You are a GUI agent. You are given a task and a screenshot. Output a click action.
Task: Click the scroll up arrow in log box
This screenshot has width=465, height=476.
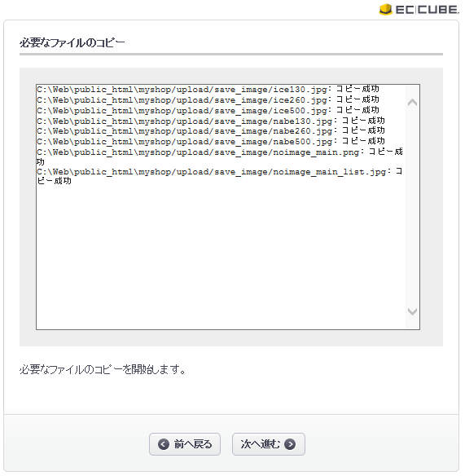tap(412, 103)
